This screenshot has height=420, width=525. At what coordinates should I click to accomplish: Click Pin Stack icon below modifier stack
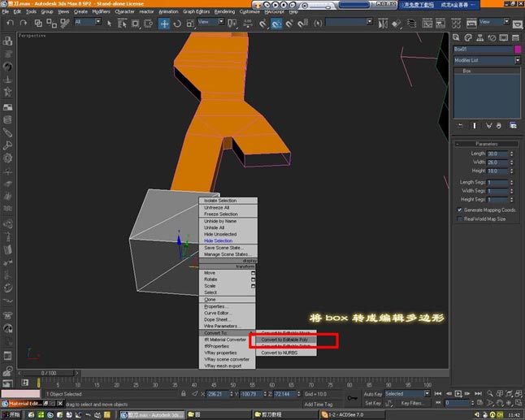coord(460,125)
